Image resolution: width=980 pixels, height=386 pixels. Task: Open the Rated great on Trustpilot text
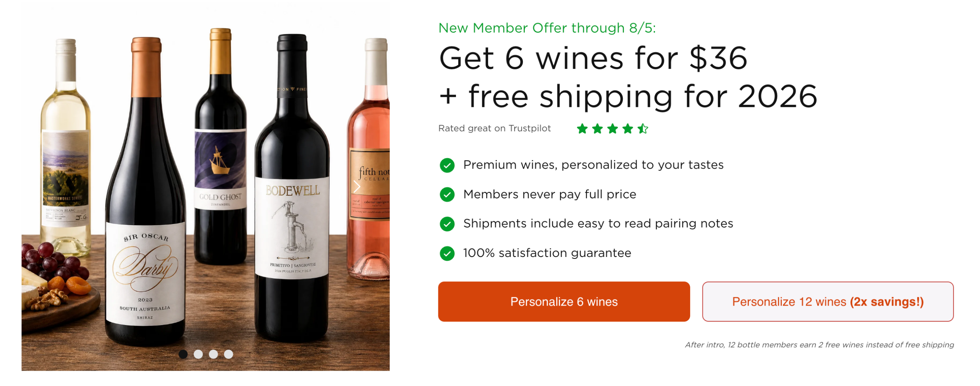pos(494,128)
